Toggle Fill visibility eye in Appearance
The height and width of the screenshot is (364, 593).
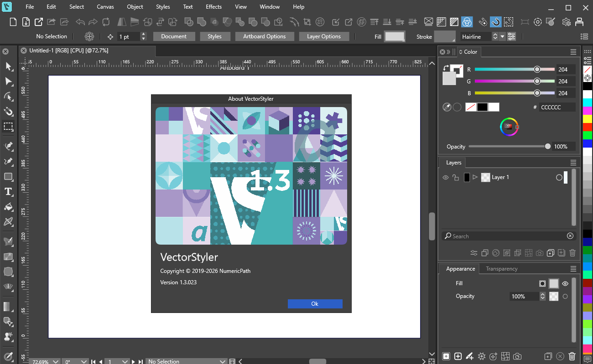(x=565, y=283)
